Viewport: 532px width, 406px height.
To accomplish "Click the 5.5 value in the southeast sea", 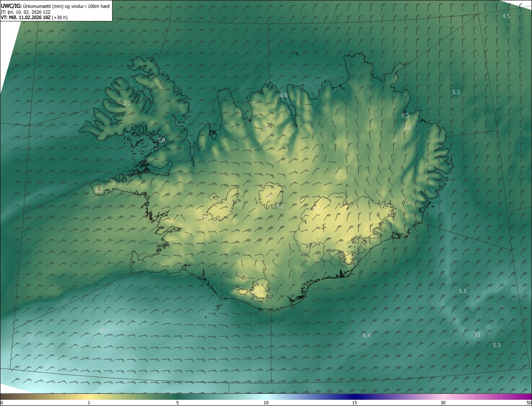I will [463, 291].
